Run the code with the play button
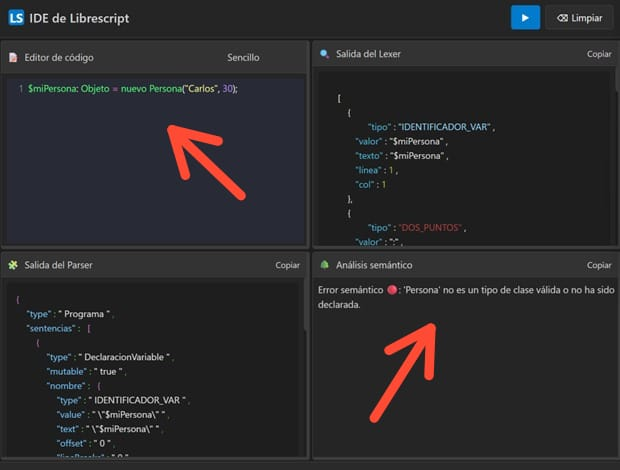The image size is (620, 470). coord(525,18)
